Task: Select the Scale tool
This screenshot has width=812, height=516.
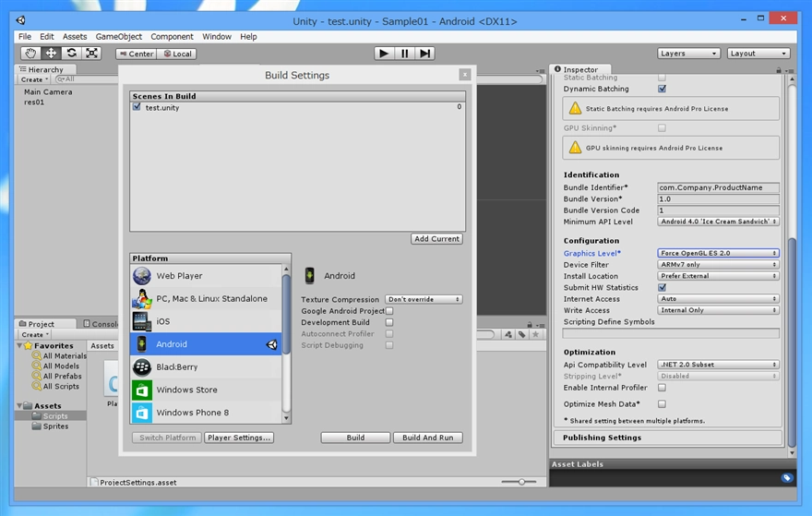Action: pyautogui.click(x=91, y=54)
